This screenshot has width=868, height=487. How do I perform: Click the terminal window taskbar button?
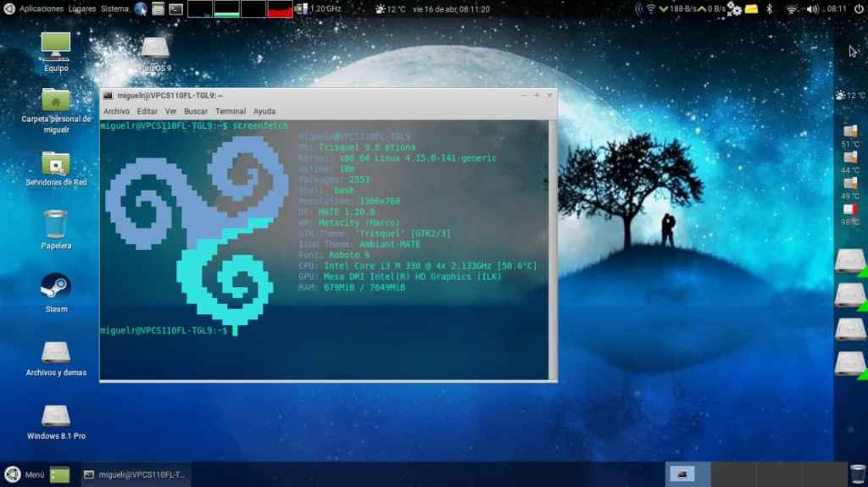pyautogui.click(x=136, y=475)
